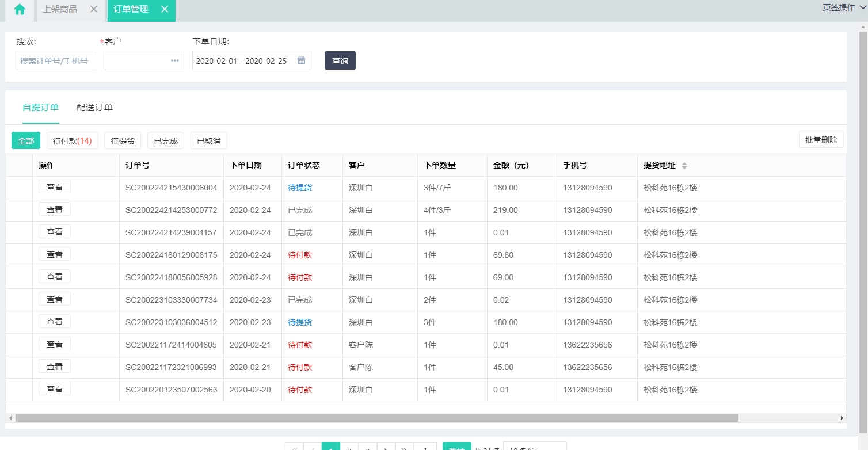
Task: Open the 下单日期 date range field
Action: pos(251,60)
